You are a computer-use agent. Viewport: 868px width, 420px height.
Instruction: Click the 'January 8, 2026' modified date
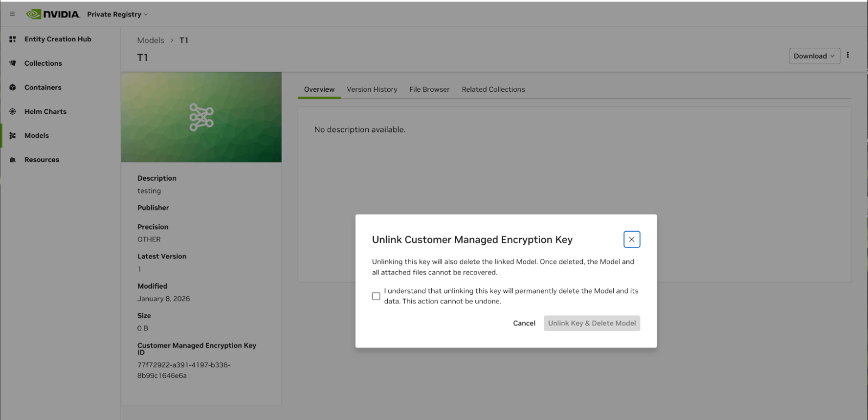point(163,299)
